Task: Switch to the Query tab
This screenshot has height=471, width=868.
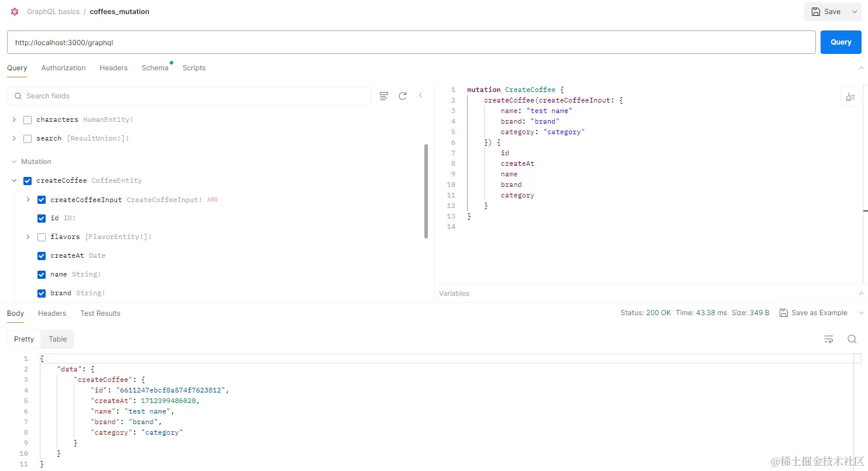Action: [x=17, y=68]
